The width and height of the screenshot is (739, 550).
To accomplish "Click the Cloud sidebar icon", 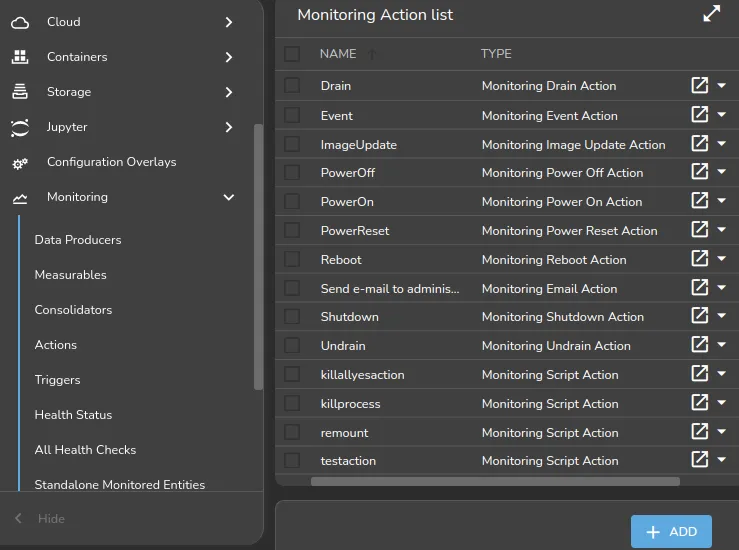I will tap(20, 23).
